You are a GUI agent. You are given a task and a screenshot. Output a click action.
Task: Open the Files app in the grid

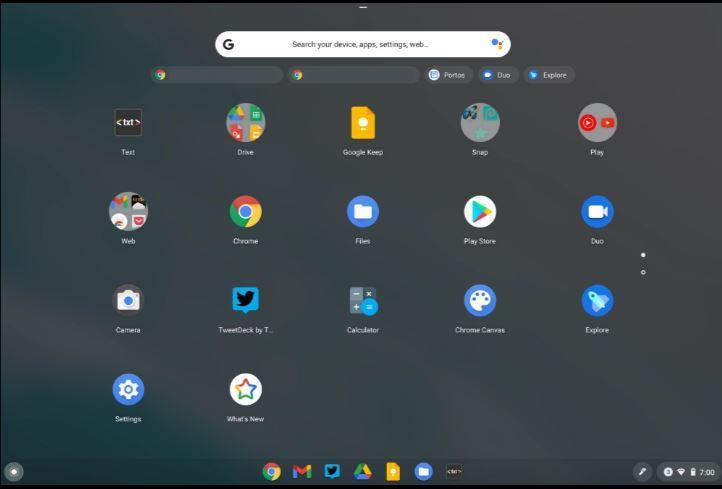tap(362, 212)
